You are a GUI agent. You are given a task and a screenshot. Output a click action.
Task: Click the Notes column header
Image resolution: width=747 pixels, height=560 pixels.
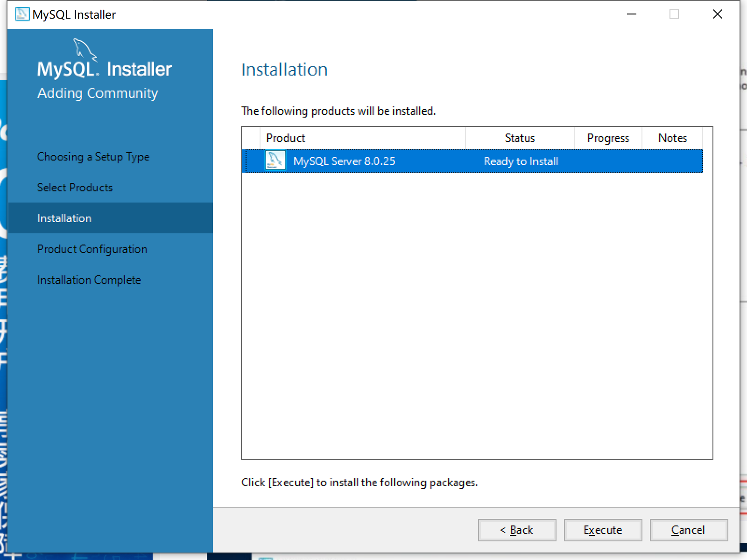click(x=672, y=138)
